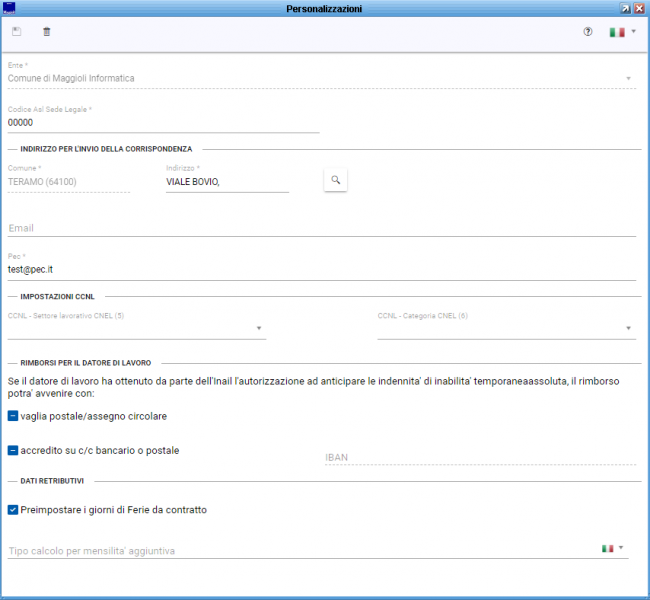Image resolution: width=650 pixels, height=600 pixels.
Task: Toggle accredito su c/c bancario checkbox
Action: click(13, 451)
